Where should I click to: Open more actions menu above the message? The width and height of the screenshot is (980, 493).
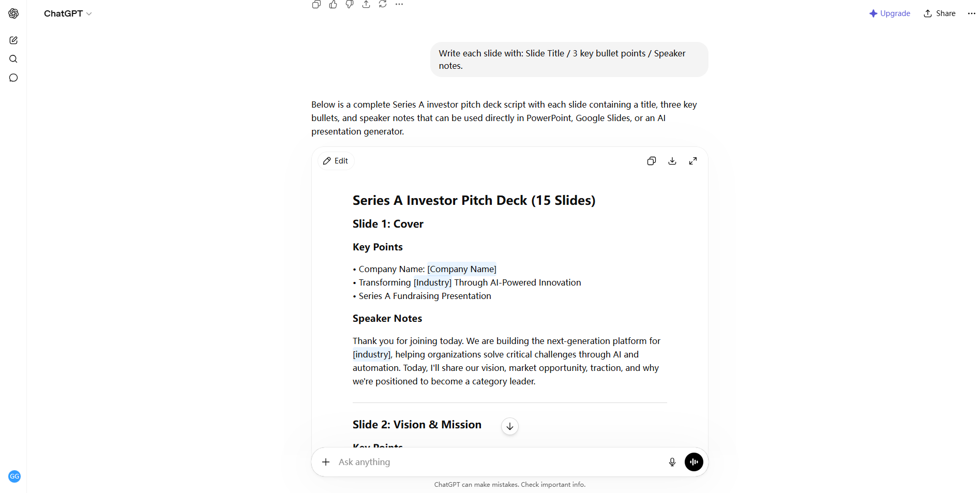[x=399, y=4]
